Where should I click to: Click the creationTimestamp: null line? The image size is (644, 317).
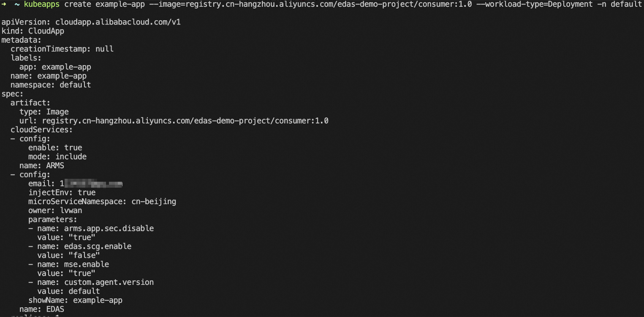click(62, 49)
